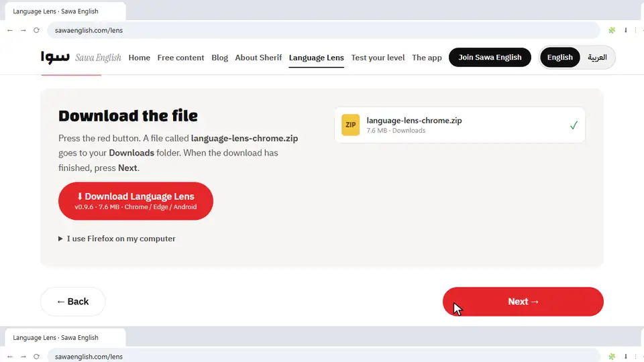Open the Language Lens nav item

click(316, 58)
